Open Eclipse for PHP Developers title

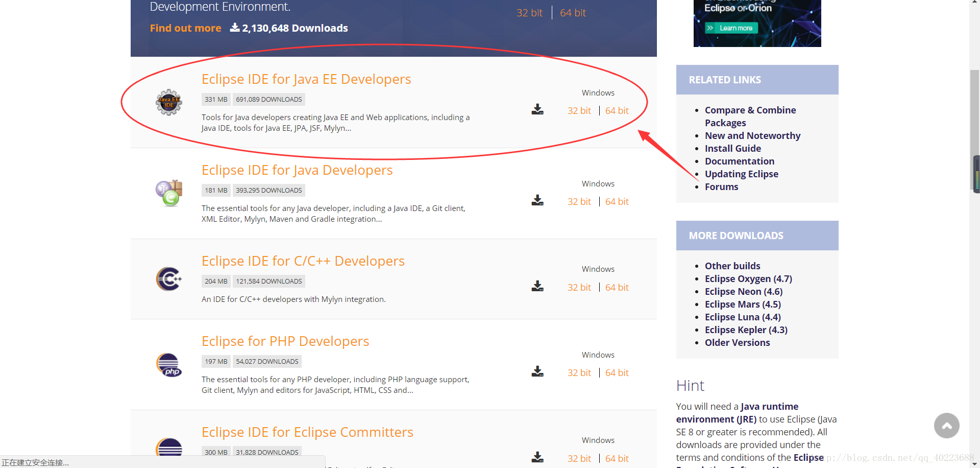285,341
